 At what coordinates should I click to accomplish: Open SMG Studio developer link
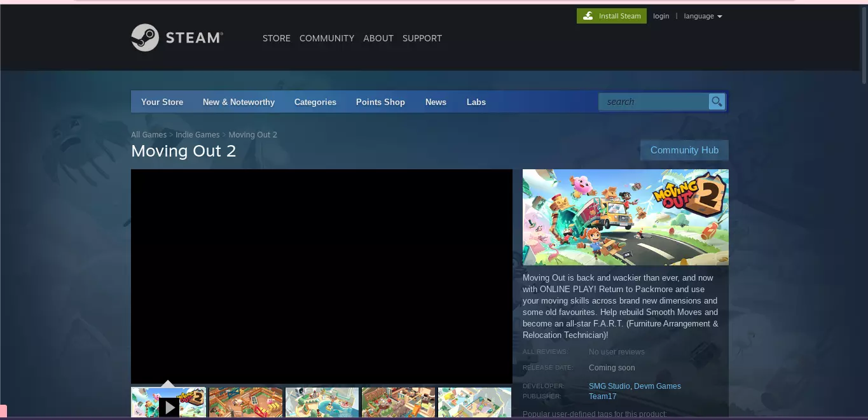(x=609, y=386)
